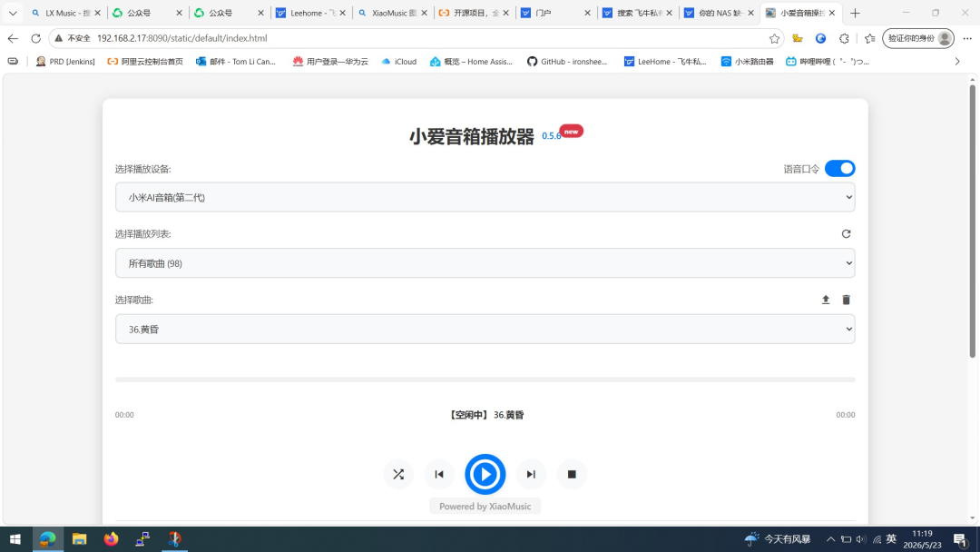Open the 小米AI音箱(第二代) device dropdown
The width and height of the screenshot is (980, 552).
click(x=485, y=198)
